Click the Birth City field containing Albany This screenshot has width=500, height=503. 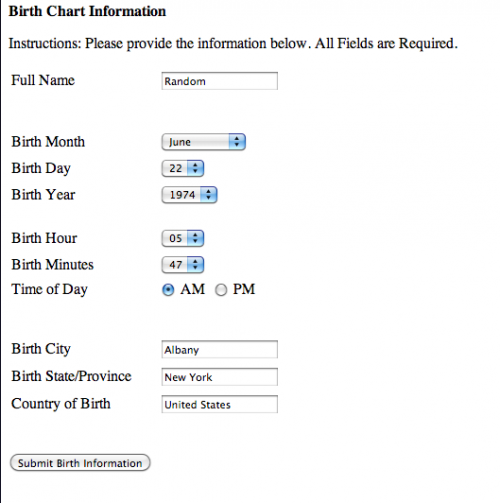[219, 349]
